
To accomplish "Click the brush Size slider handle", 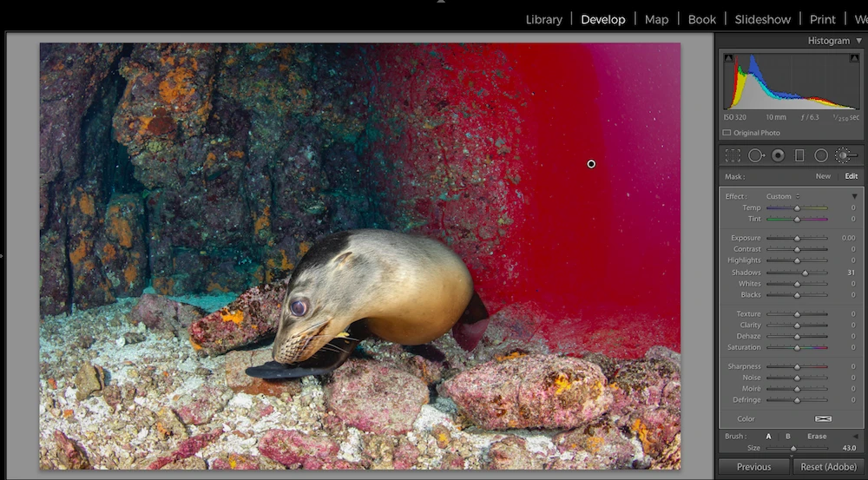I will coord(793,449).
